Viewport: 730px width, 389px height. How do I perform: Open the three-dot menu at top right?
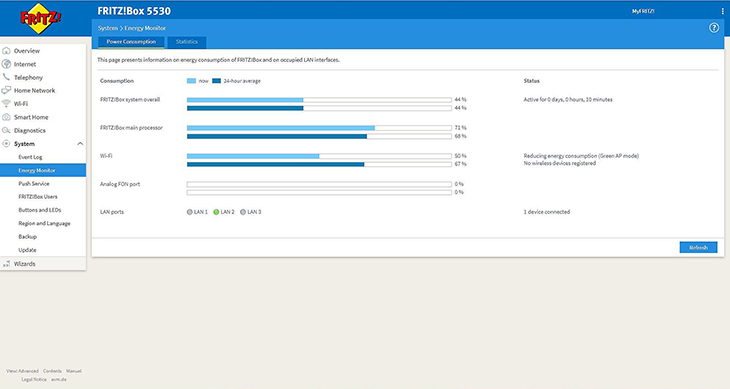pyautogui.click(x=723, y=11)
